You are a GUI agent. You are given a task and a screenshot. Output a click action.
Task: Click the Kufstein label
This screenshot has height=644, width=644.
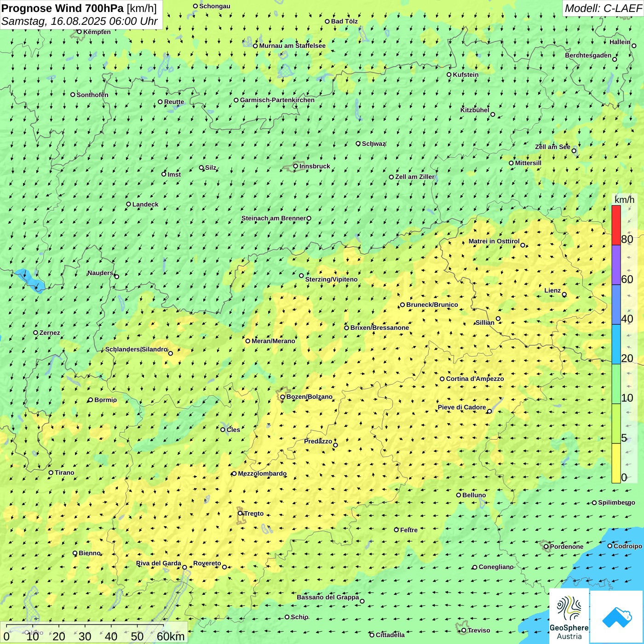tap(466, 75)
